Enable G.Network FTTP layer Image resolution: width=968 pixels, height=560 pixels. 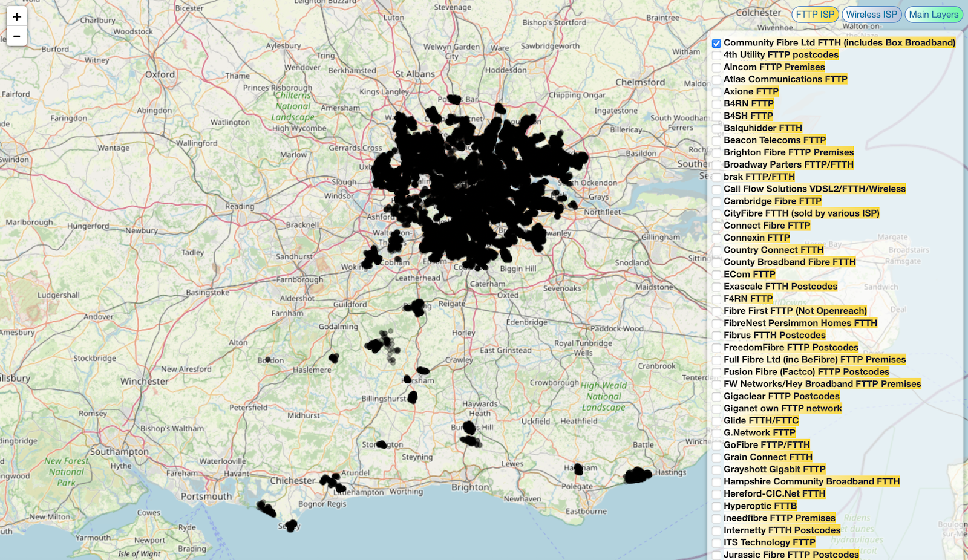coord(716,434)
